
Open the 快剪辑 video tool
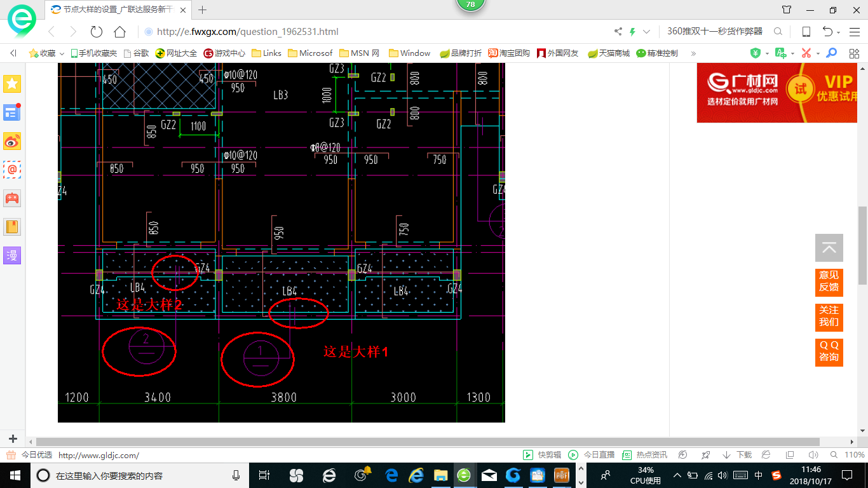pos(542,455)
